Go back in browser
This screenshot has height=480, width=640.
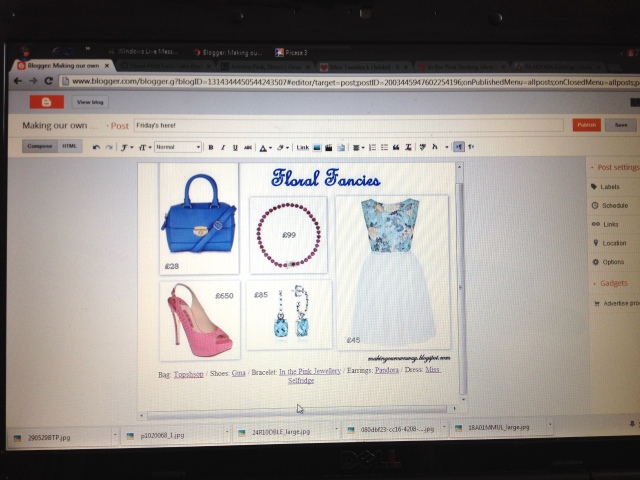click(18, 81)
